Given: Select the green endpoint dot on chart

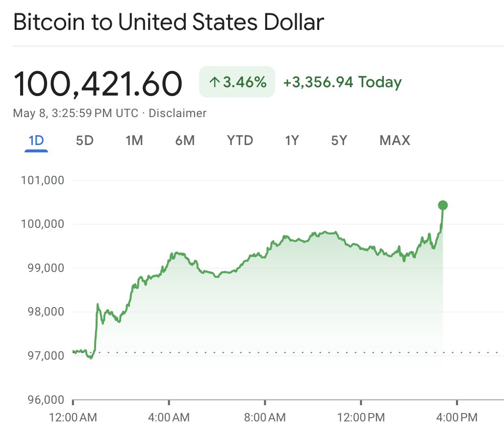Looking at the screenshot, I should point(443,206).
